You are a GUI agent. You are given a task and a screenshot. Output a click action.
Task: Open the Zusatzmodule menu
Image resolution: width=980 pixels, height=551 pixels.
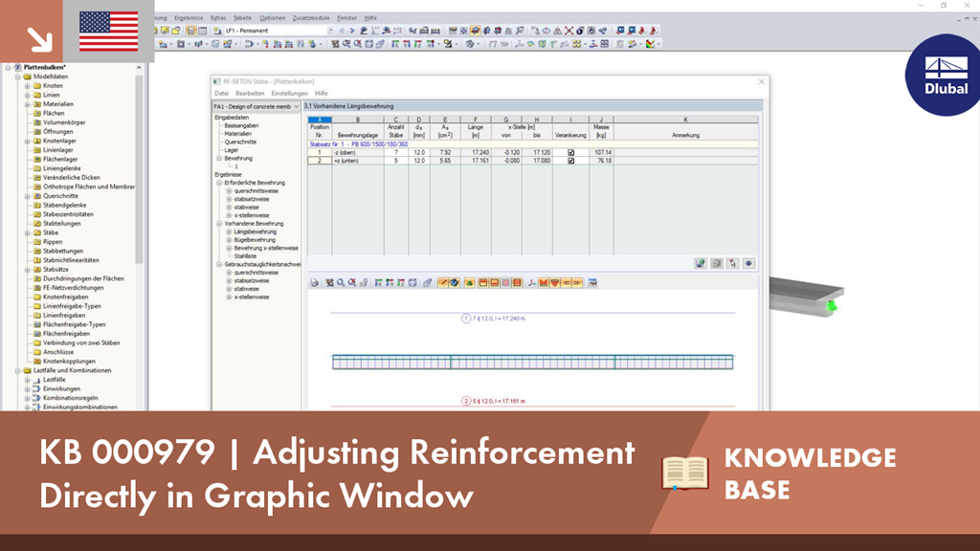point(311,18)
